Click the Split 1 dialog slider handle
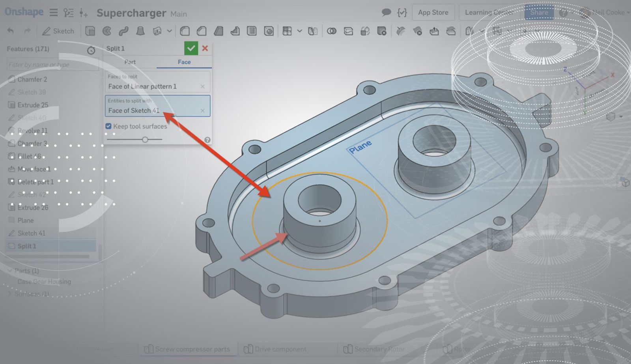Image resolution: width=631 pixels, height=364 pixels. (x=145, y=140)
